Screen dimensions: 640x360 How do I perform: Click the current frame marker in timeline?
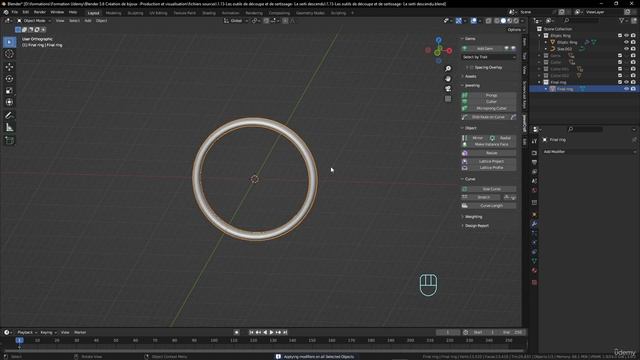(x=19, y=340)
